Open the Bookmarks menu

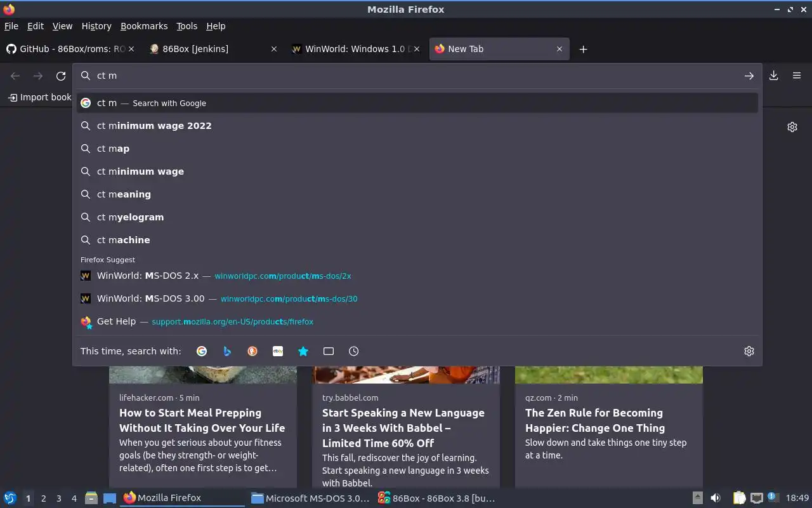click(144, 26)
